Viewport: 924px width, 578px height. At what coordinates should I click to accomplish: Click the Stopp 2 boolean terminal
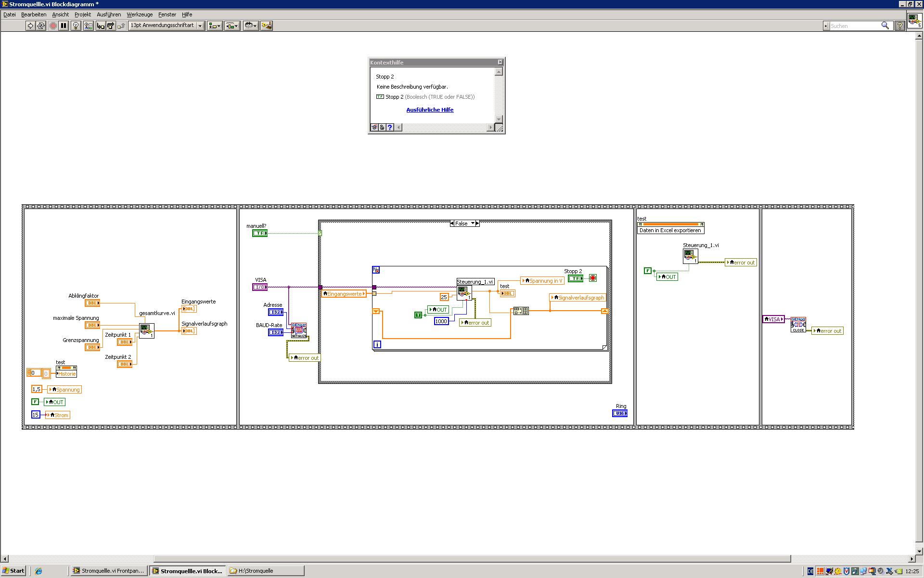(x=575, y=278)
